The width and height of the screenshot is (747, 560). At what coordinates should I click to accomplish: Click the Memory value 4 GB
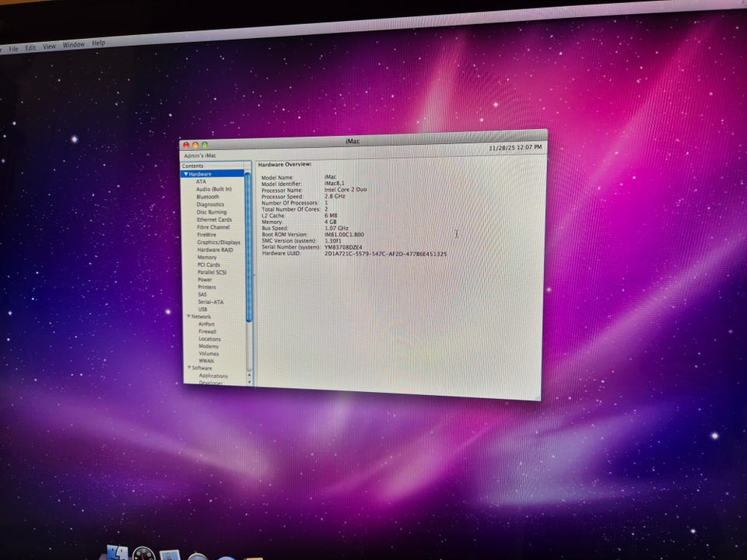(x=330, y=222)
